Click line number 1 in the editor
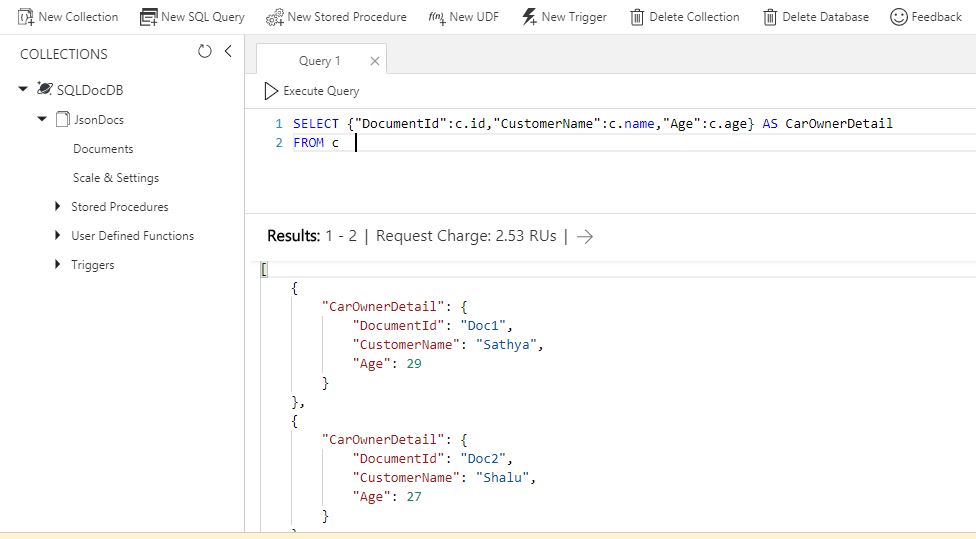The width and height of the screenshot is (976, 539). click(x=279, y=124)
